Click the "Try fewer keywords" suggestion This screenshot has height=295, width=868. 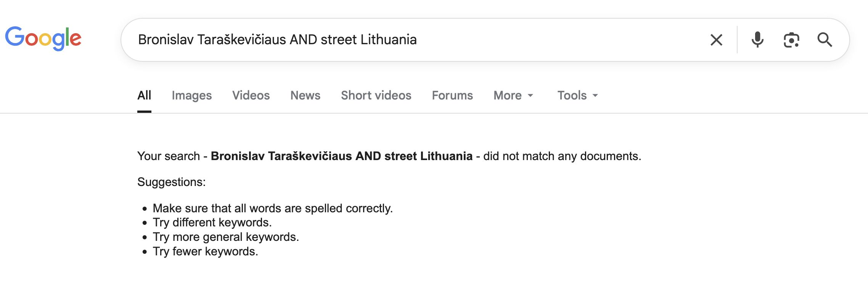click(x=205, y=252)
